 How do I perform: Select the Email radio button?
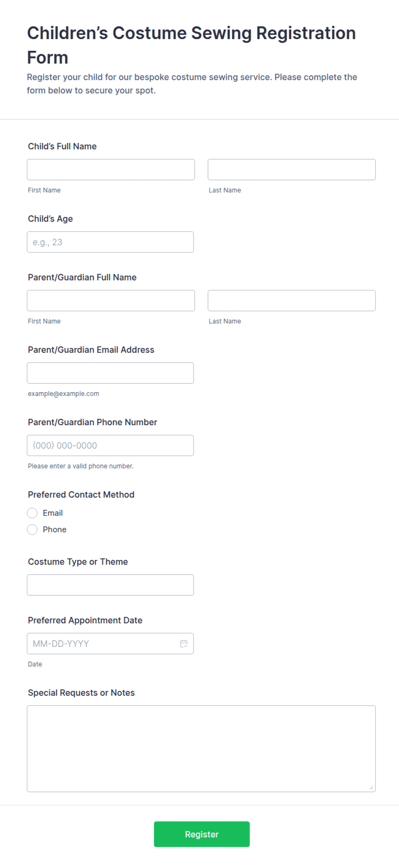tap(32, 513)
